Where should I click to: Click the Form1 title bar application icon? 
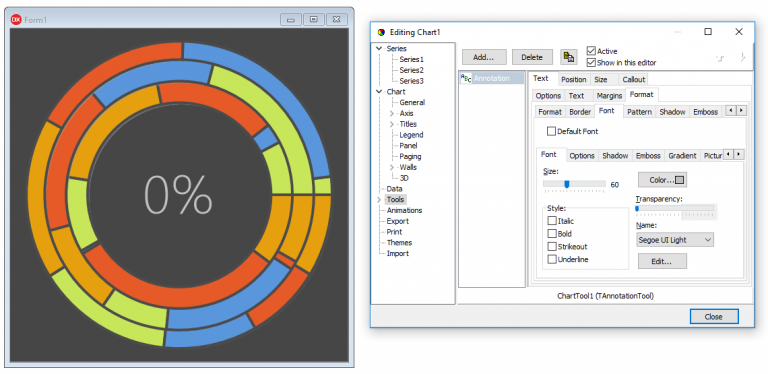pyautogui.click(x=17, y=20)
